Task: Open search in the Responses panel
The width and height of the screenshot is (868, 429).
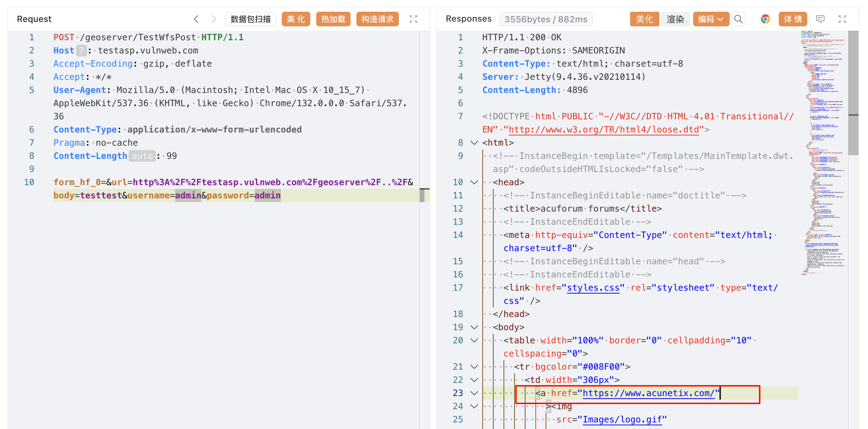Action: pos(738,19)
